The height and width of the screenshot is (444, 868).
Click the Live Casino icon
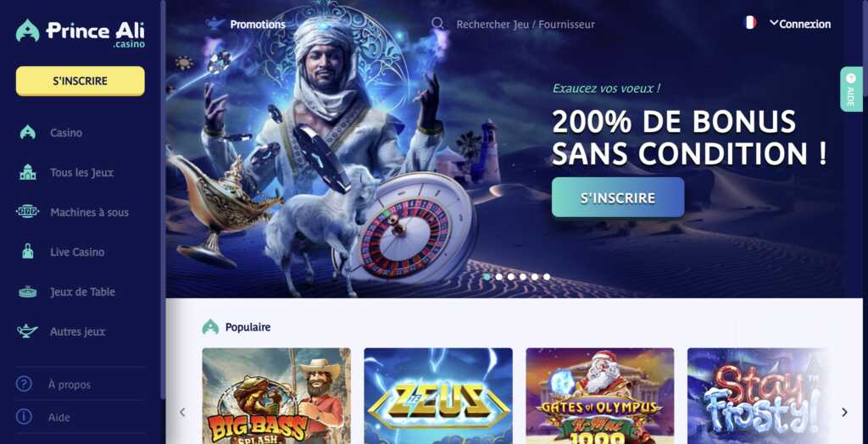[28, 252]
